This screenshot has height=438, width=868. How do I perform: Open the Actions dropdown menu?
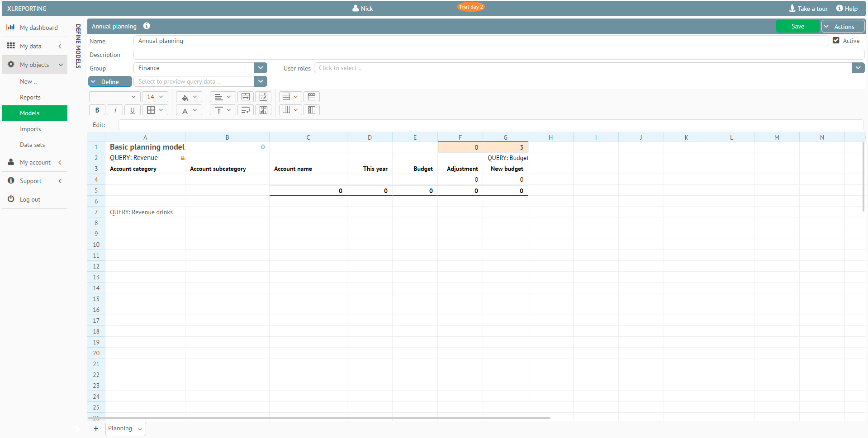coord(843,27)
